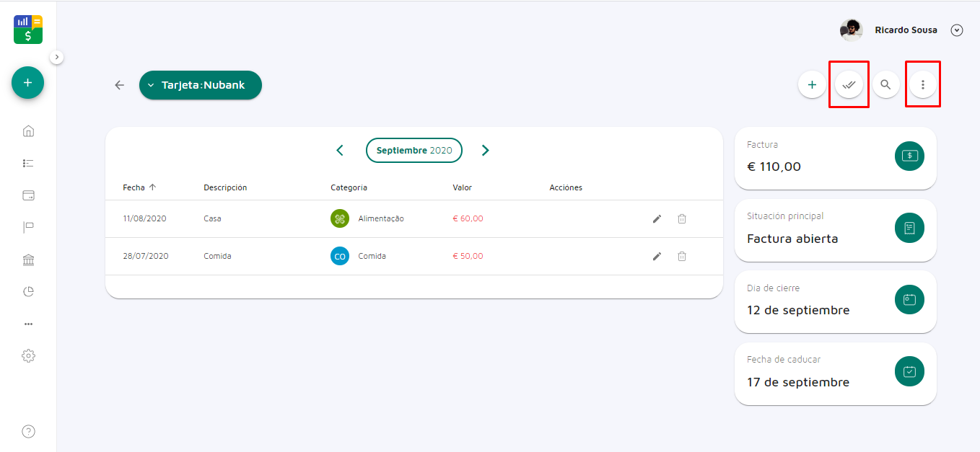Expand the collapsed sidebar with chevron
Screen dimensions: 980x452
pyautogui.click(x=57, y=57)
